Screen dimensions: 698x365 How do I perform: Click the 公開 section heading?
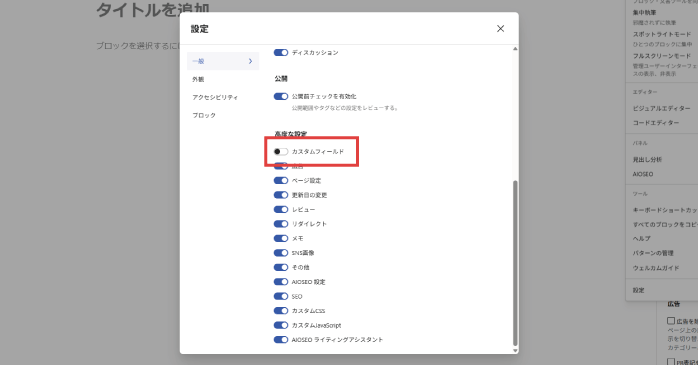click(281, 78)
